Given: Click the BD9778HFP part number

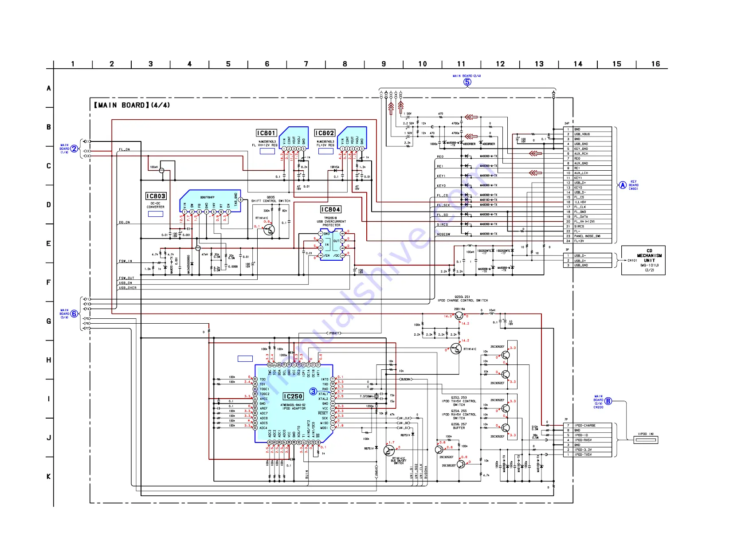Looking at the screenshot, I should (207, 197).
